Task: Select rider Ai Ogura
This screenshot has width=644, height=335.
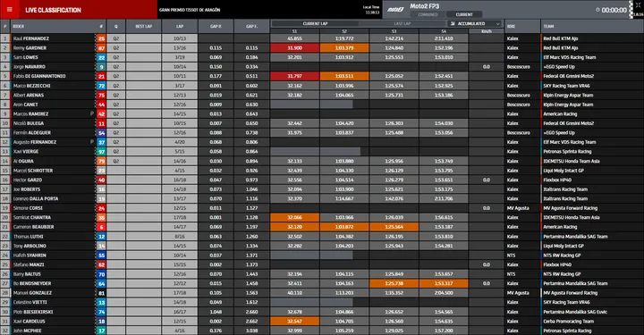Action: point(23,161)
